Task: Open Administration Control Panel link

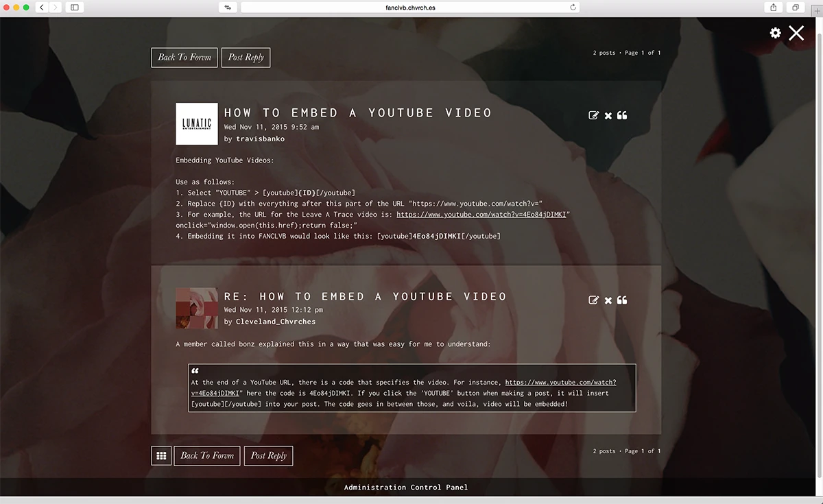Action: tap(406, 488)
